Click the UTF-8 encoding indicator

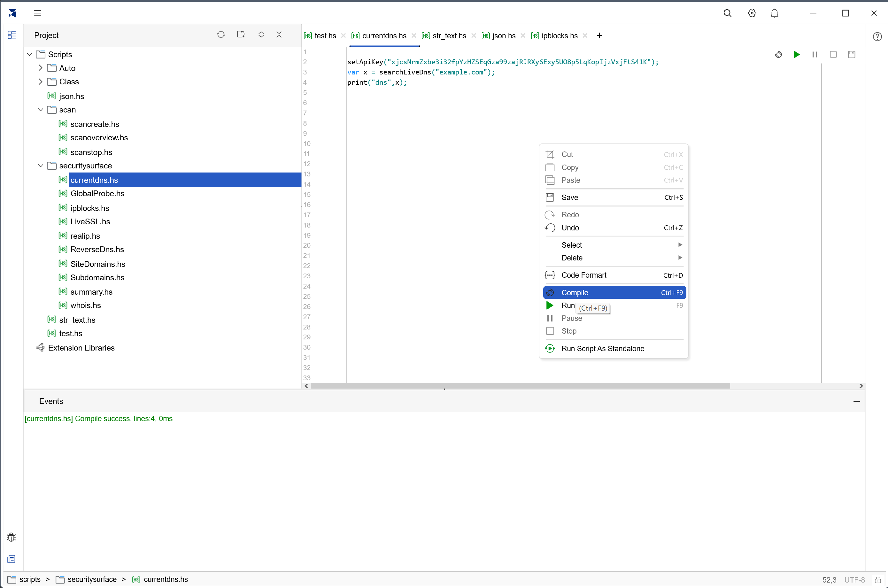click(x=855, y=580)
